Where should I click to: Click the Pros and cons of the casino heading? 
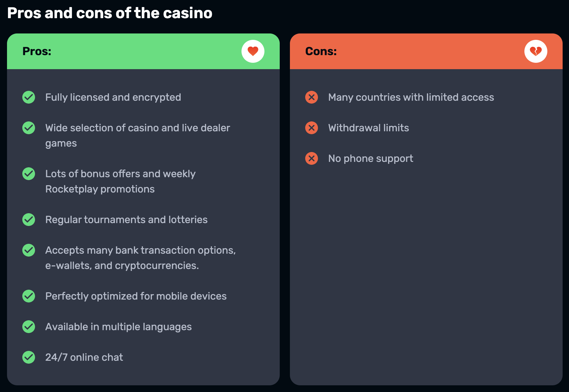point(110,13)
